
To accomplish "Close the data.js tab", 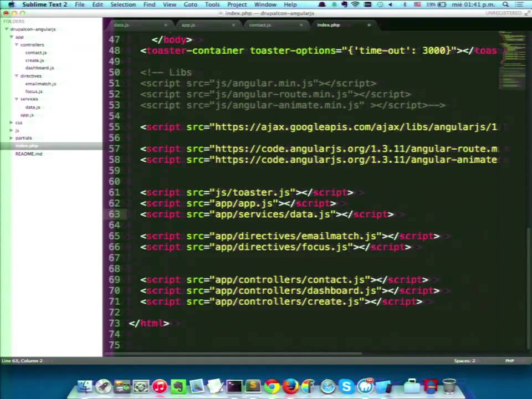I will click(x=166, y=25).
